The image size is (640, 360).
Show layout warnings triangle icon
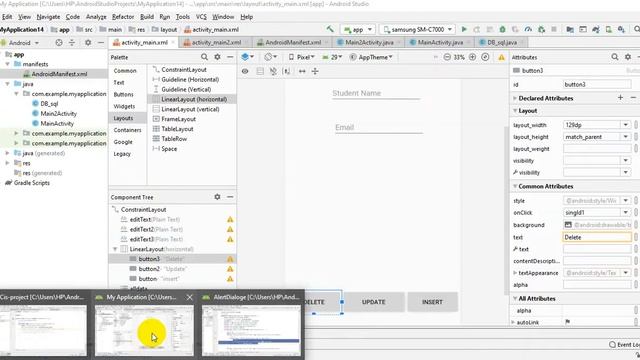[501, 57]
